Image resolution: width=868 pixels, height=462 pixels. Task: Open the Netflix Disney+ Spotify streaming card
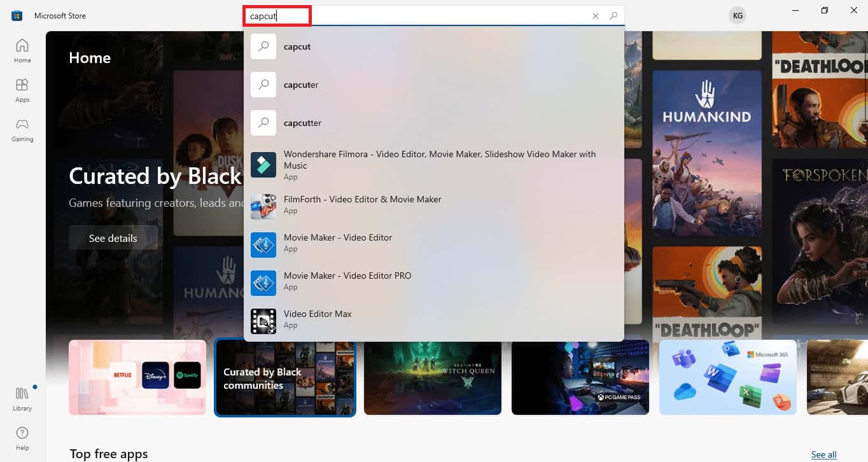pyautogui.click(x=137, y=377)
